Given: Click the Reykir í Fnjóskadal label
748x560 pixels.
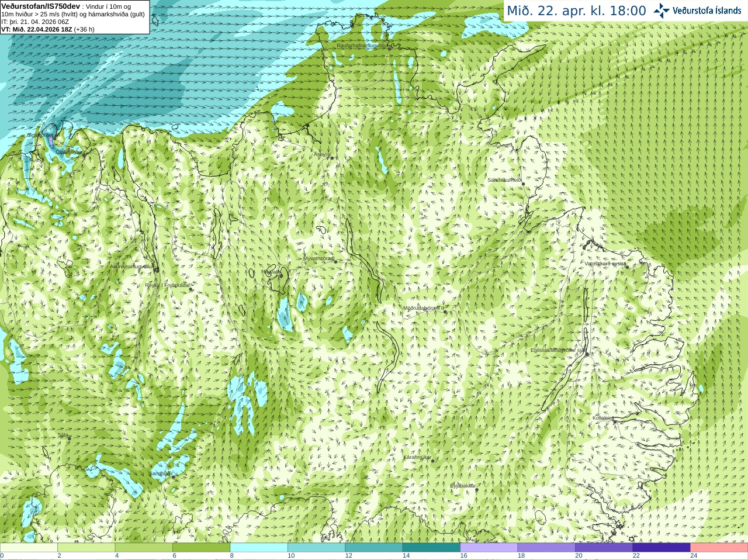Looking at the screenshot, I should point(167,285).
